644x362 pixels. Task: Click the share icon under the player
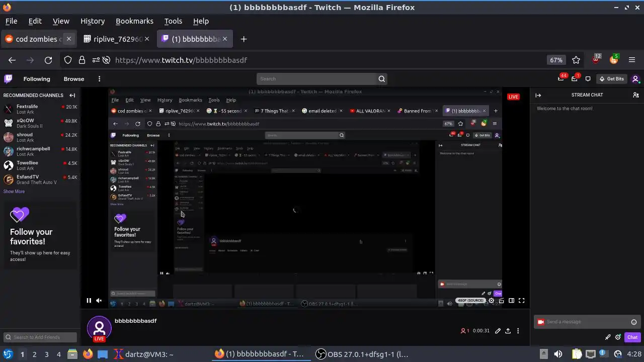508,331
